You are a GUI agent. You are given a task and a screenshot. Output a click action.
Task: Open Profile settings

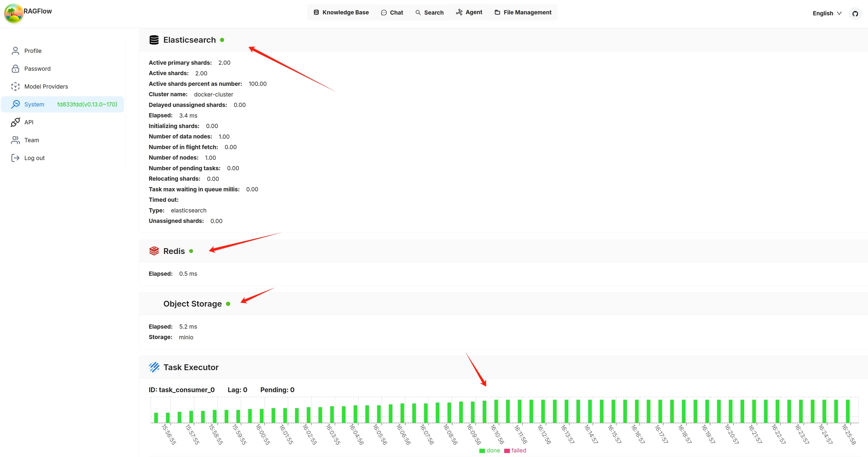click(x=63, y=51)
